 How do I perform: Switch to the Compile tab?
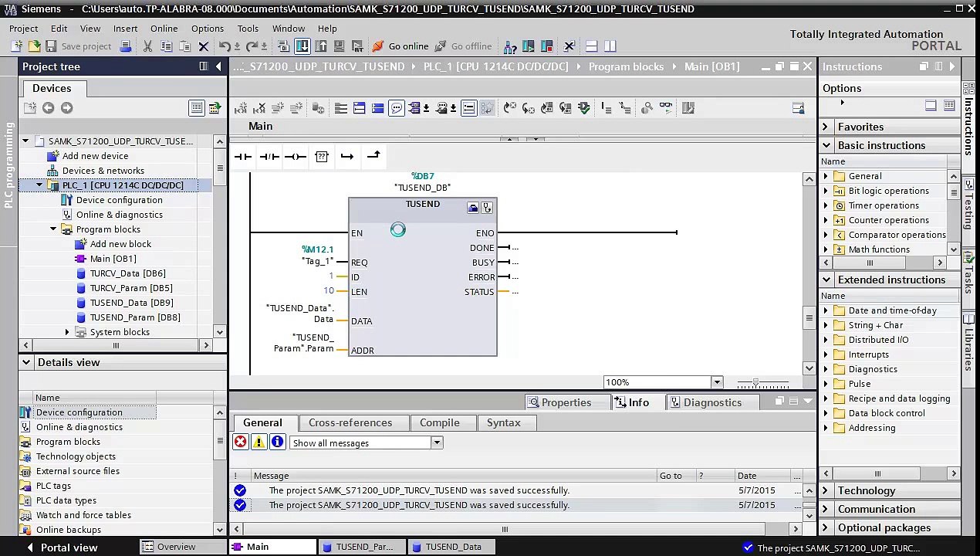439,422
